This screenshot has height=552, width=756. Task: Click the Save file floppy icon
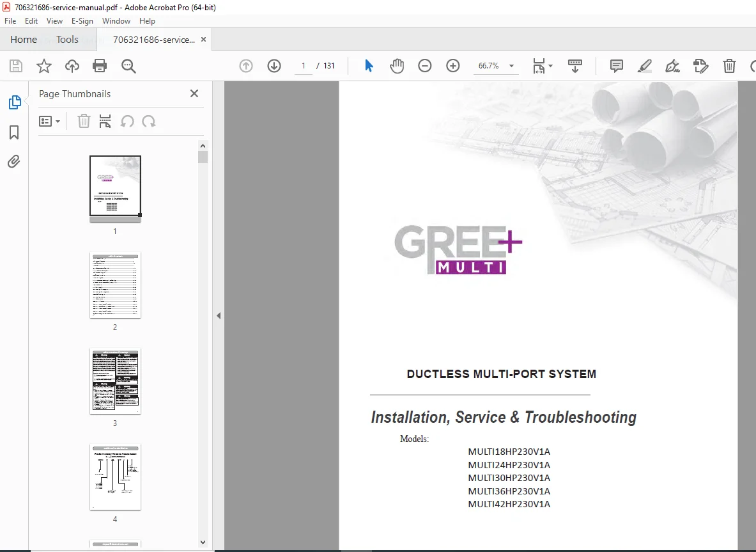[x=16, y=66]
